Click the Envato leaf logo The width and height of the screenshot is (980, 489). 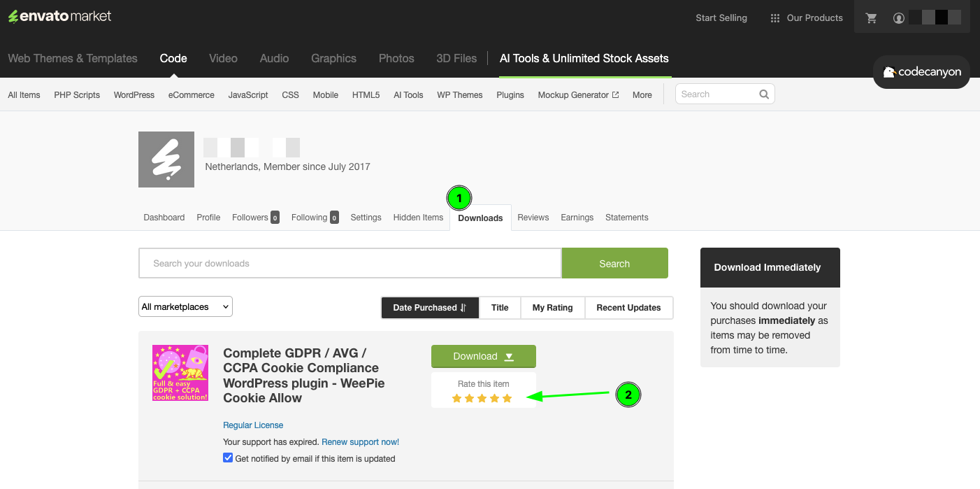(x=12, y=15)
